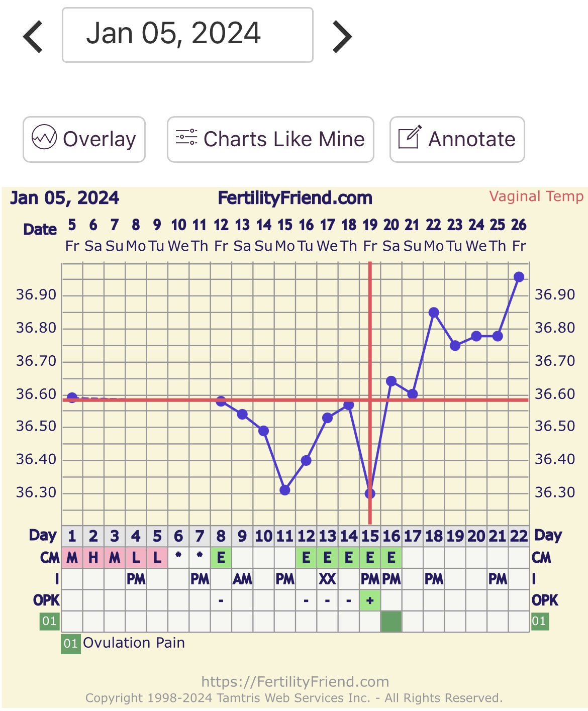The height and width of the screenshot is (711, 588).
Task: Click the Charts Like Mine button label
Action: [284, 139]
